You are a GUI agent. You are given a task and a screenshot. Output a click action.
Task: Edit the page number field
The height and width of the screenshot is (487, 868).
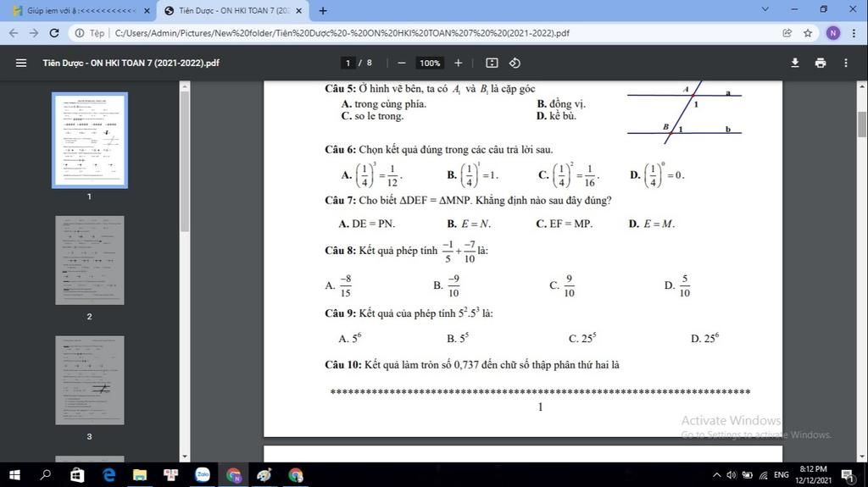(x=348, y=63)
